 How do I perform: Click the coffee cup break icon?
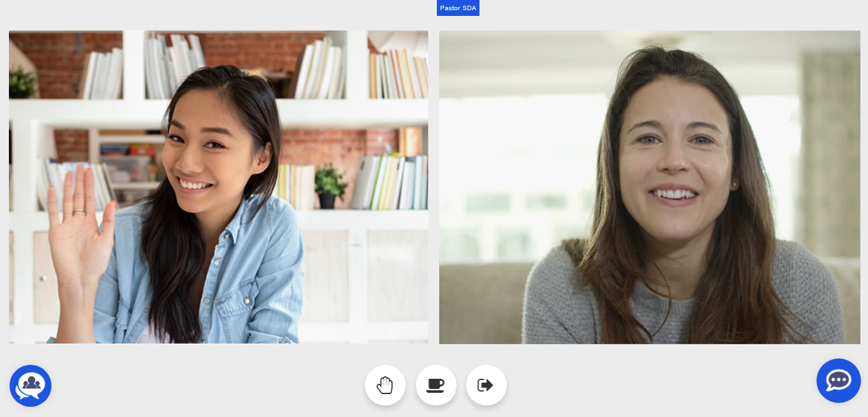(436, 385)
